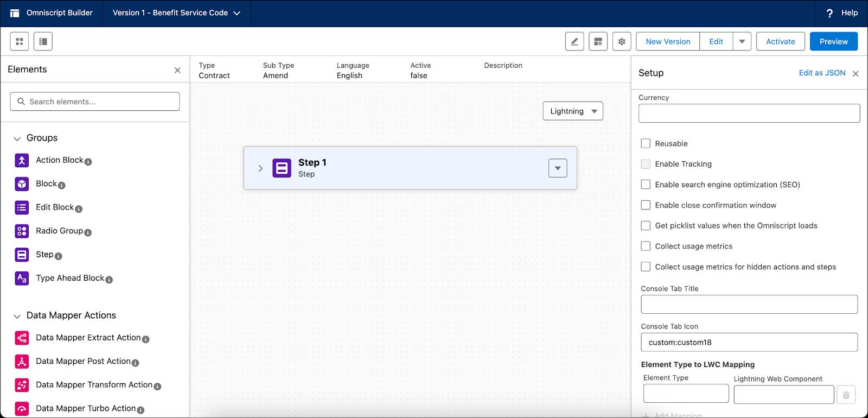Select the Edit Block element icon

point(22,207)
